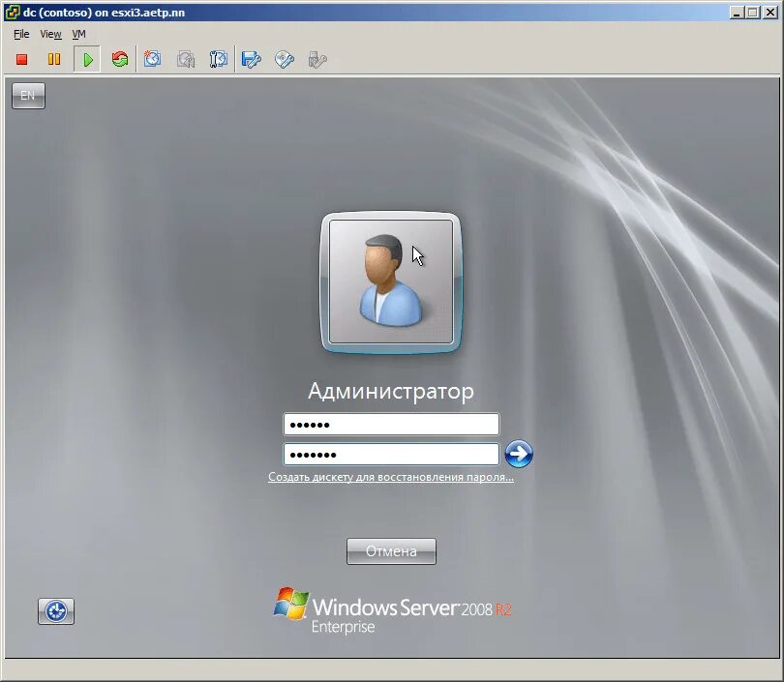Open the password reset disk creation link

tap(391, 477)
